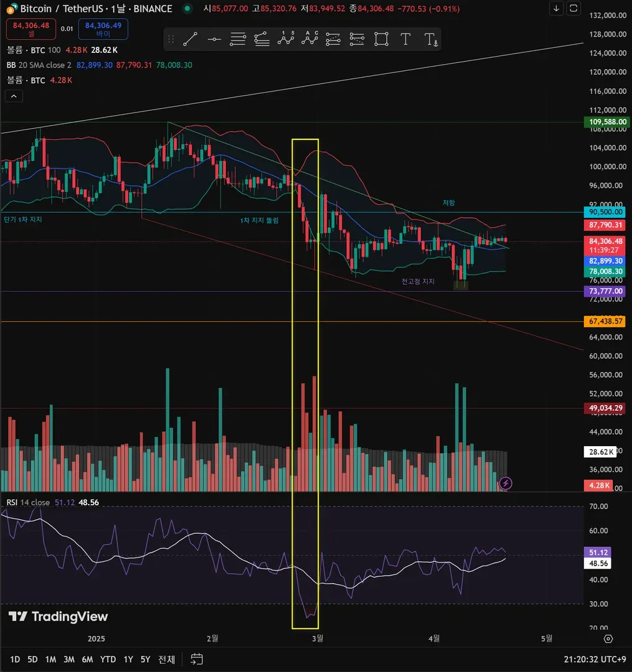Open chart settings via the gear icon

click(608, 638)
